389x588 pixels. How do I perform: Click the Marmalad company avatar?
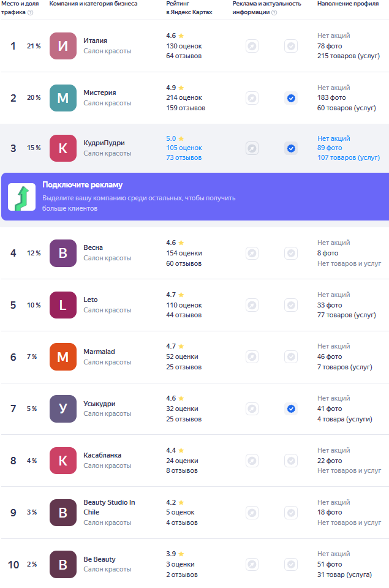point(63,356)
